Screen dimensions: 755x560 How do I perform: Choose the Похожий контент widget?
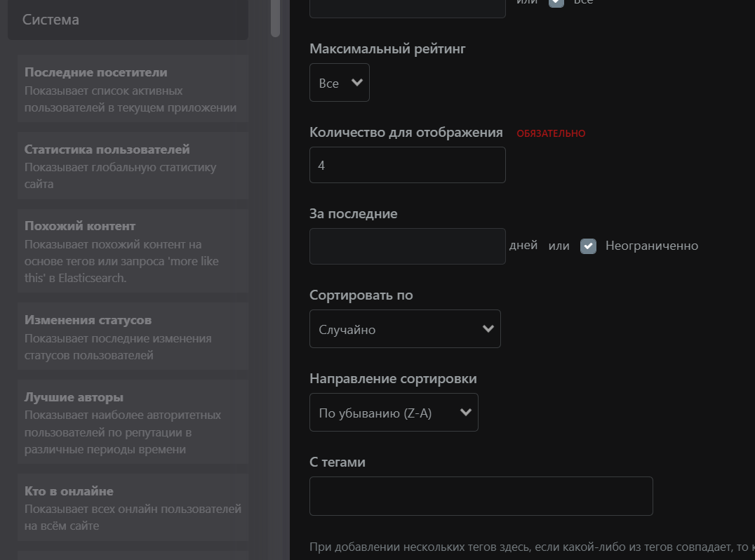point(133,251)
